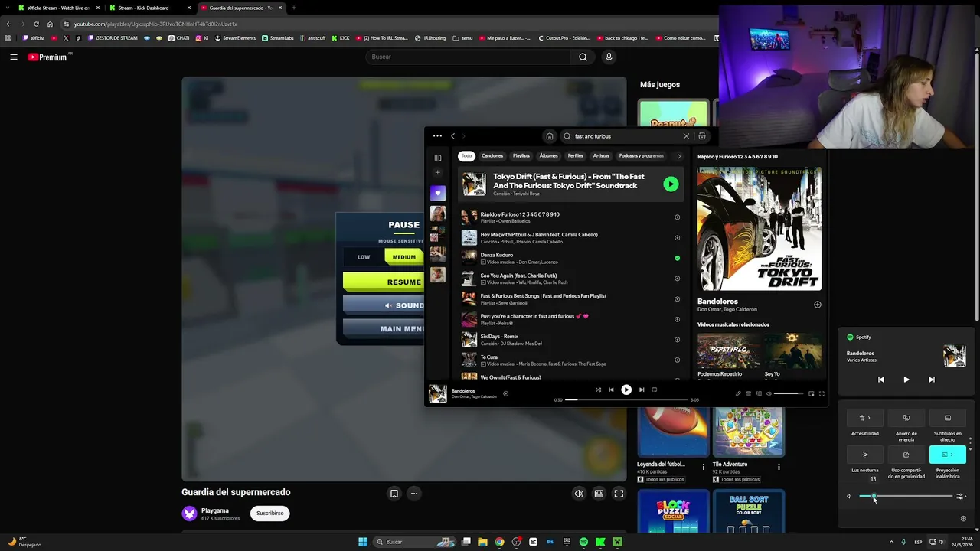This screenshot has height=551, width=980.
Task: Select the Podcasts y programas filter chip
Action: [642, 156]
